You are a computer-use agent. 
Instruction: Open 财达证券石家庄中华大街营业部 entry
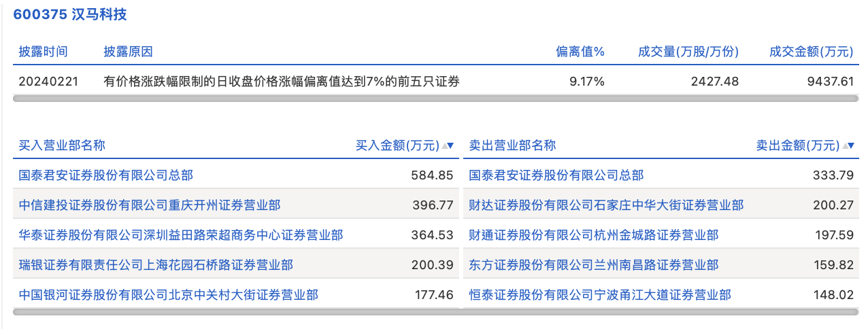(x=606, y=205)
